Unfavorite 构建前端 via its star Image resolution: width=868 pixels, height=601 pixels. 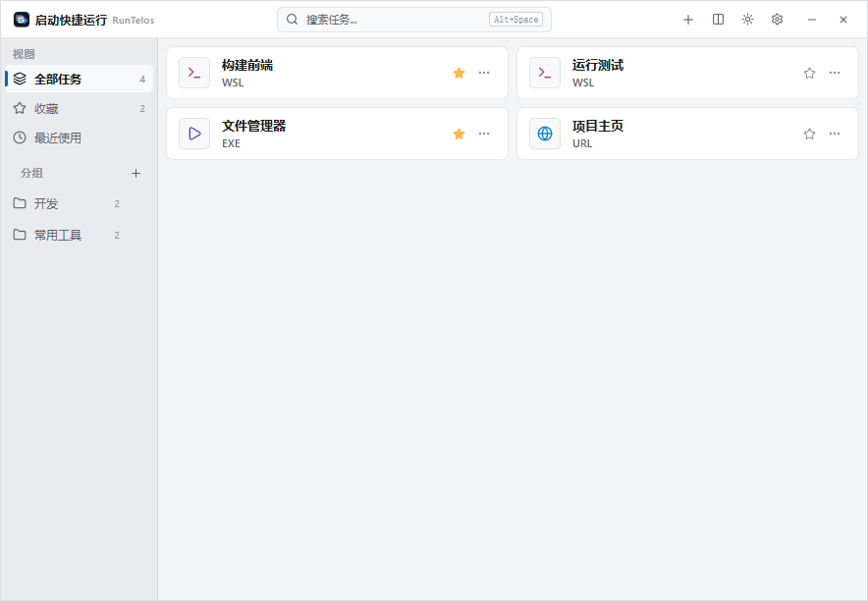tap(459, 73)
